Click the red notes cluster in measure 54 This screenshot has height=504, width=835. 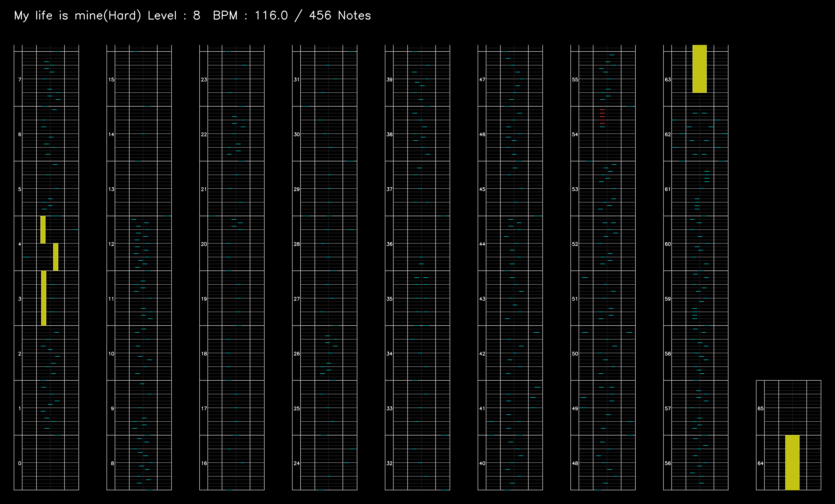(602, 117)
